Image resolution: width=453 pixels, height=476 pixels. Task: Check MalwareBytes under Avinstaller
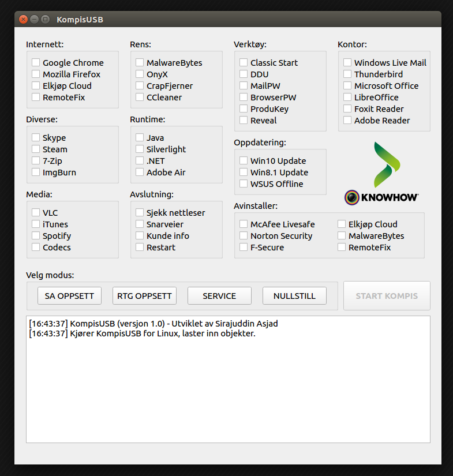342,235
